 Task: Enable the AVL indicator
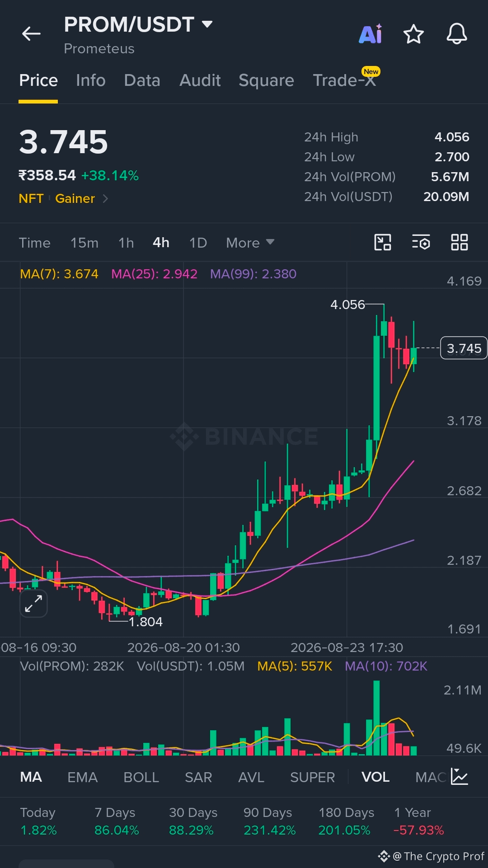(x=251, y=777)
